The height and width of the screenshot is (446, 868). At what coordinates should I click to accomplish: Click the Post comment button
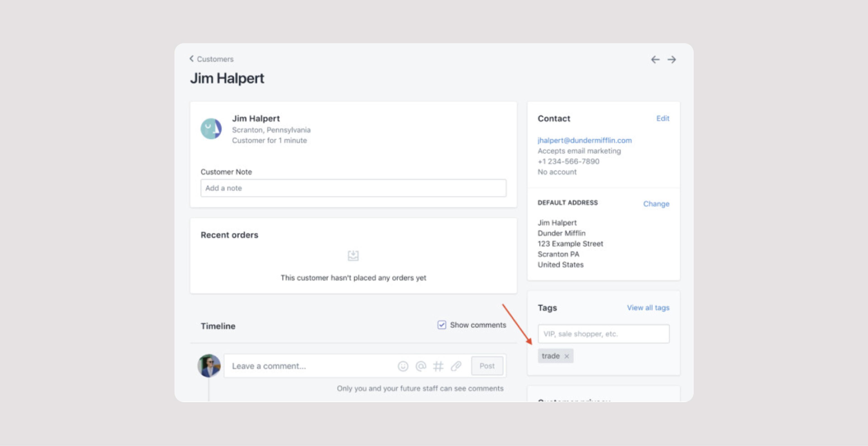tap(487, 366)
